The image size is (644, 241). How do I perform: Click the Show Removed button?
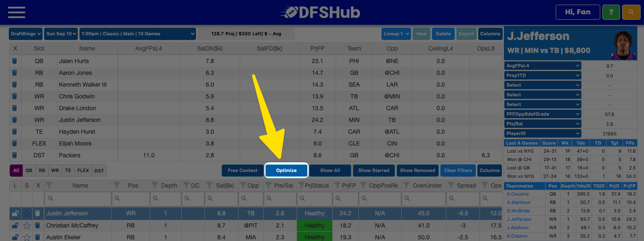pyautogui.click(x=418, y=170)
